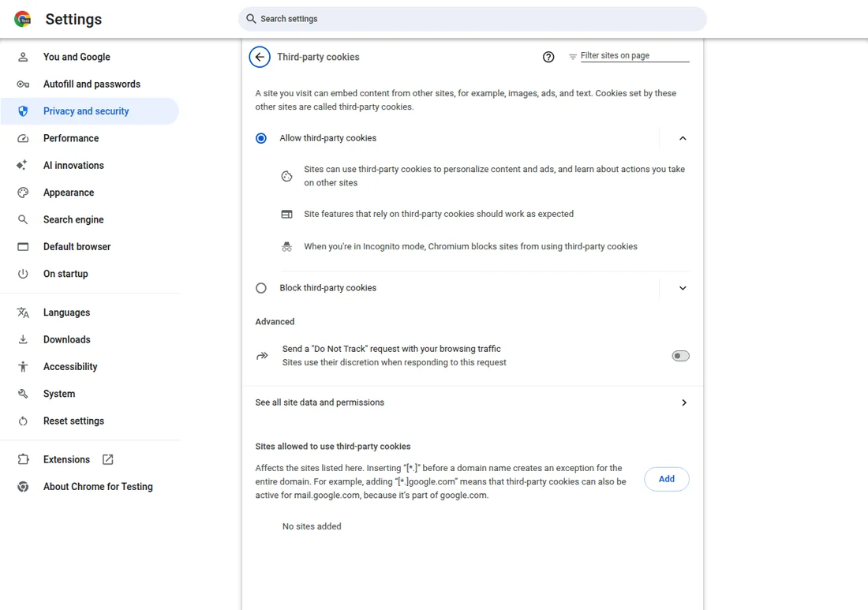
Task: Click the download arrow icon for Downloads
Action: coord(23,339)
